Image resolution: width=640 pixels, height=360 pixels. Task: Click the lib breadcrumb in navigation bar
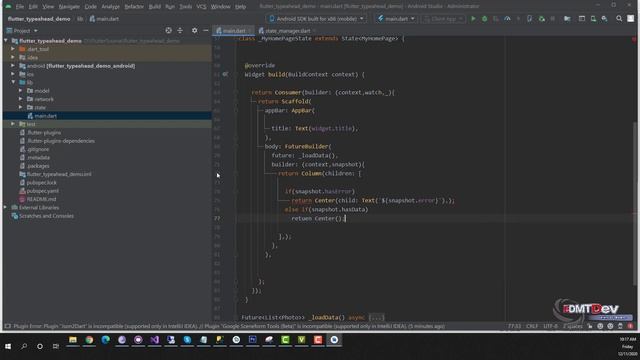pyautogui.click(x=80, y=19)
